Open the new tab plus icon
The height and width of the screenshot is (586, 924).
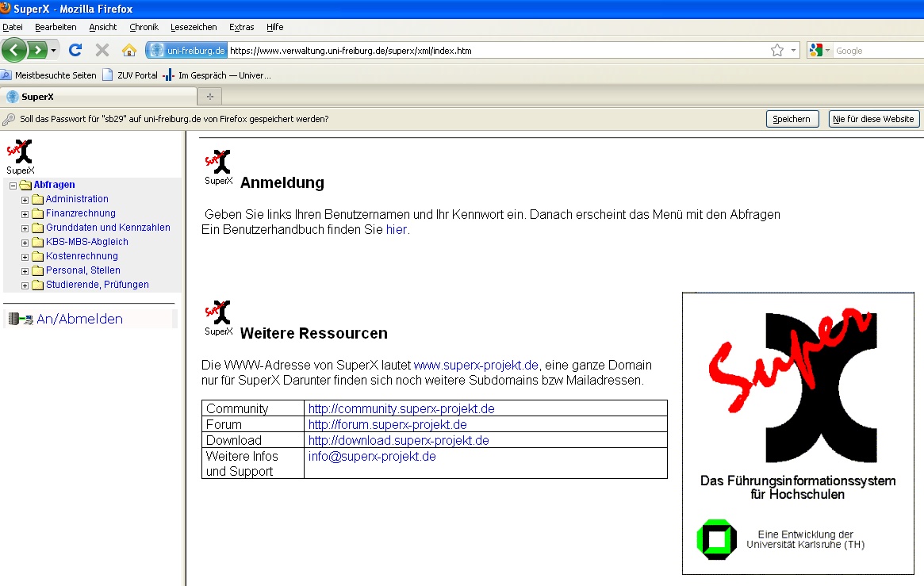tap(210, 97)
